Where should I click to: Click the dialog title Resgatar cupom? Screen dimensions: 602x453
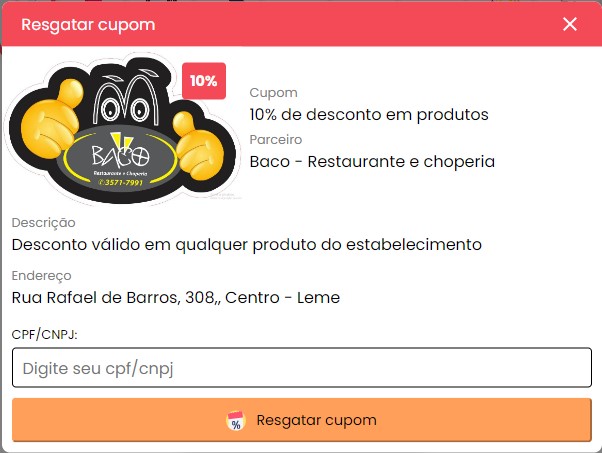coord(88,25)
